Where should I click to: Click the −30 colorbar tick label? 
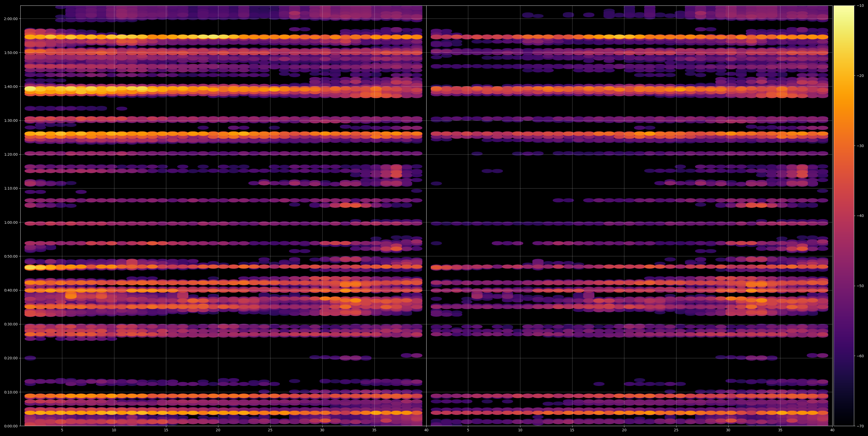(x=860, y=146)
